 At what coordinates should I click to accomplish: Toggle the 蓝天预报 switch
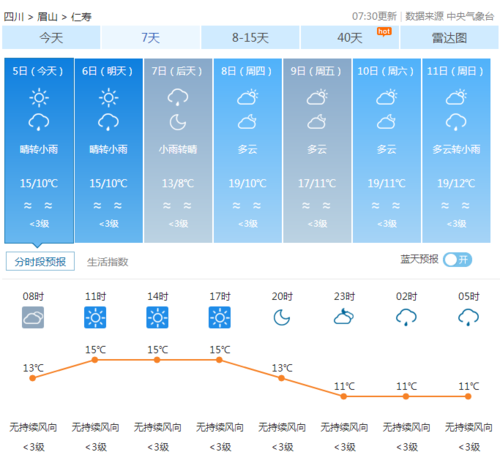click(x=457, y=260)
